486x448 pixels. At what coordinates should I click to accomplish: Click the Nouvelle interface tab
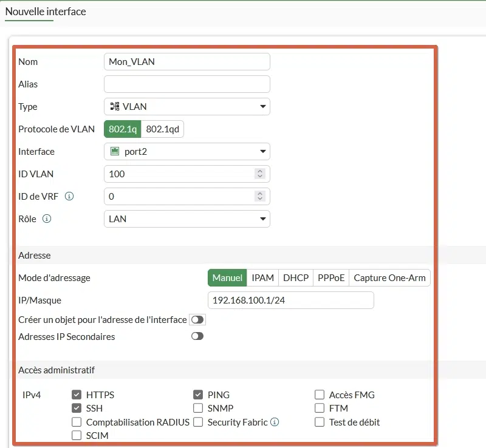click(x=45, y=12)
